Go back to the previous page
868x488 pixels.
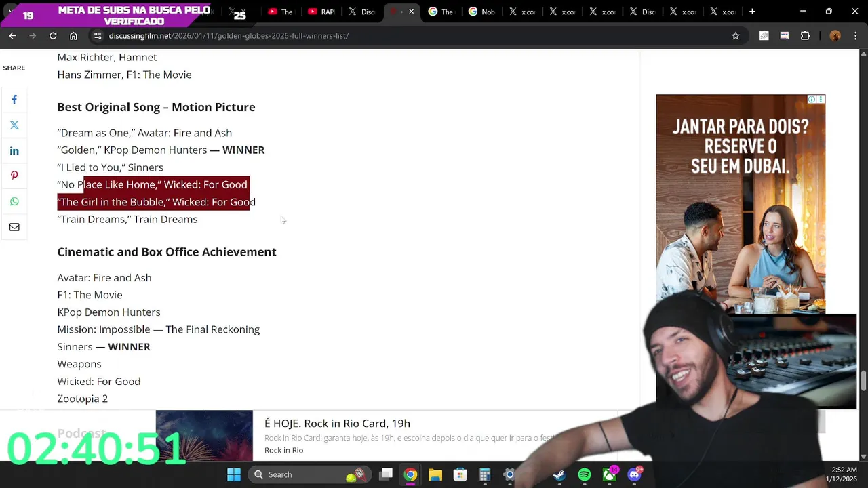point(12,35)
